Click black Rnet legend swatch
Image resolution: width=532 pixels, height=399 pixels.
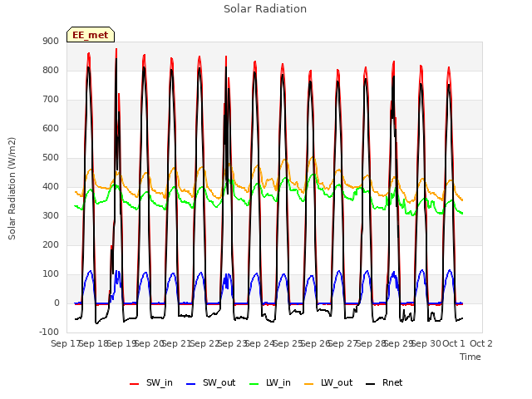pyautogui.click(x=371, y=384)
